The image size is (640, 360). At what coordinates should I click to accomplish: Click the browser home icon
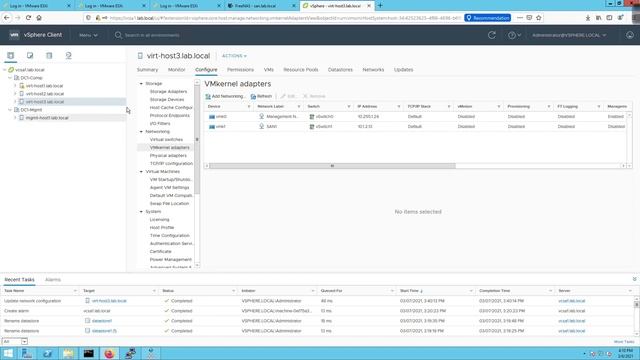[x=39, y=18]
